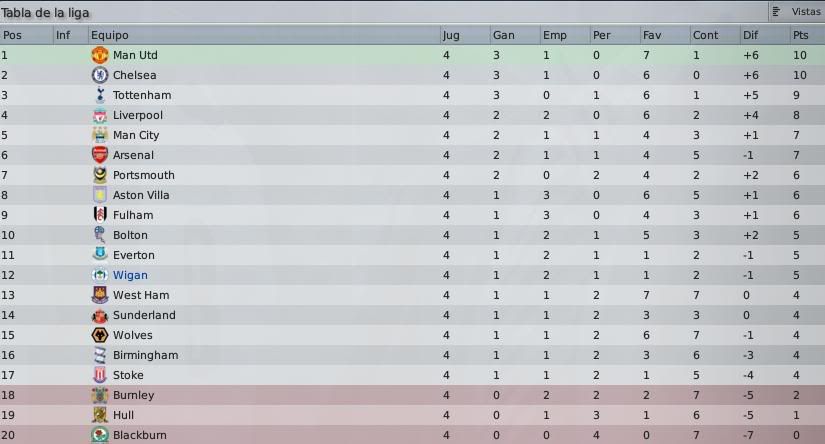Select the Wolves club badge
Image resolution: width=825 pixels, height=444 pixels.
[99, 335]
